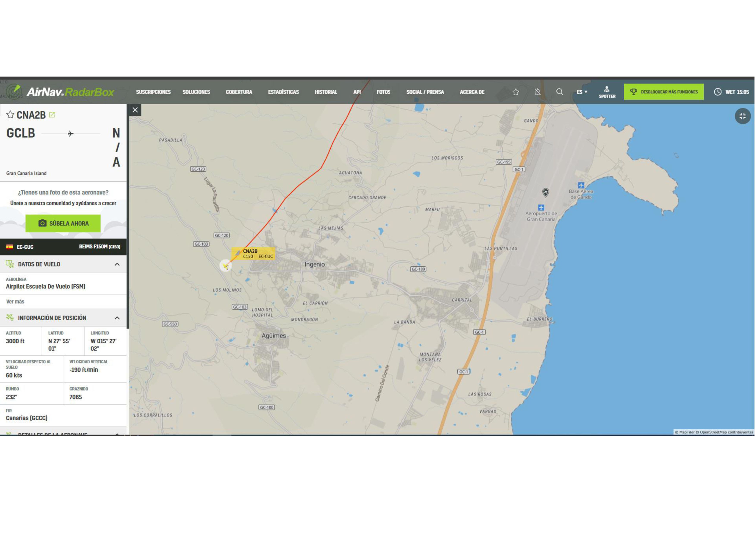Image resolution: width=756 pixels, height=535 pixels.
Task: Toggle the notifications bell icon
Action: click(x=538, y=92)
